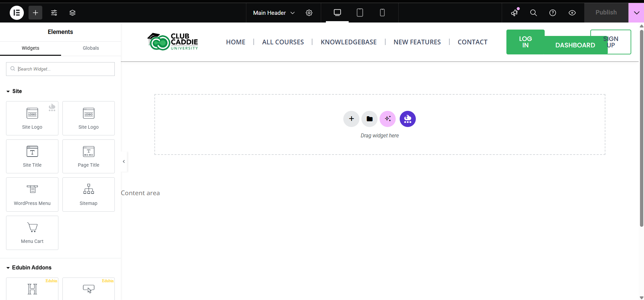Open the Finder search icon

pos(534,13)
